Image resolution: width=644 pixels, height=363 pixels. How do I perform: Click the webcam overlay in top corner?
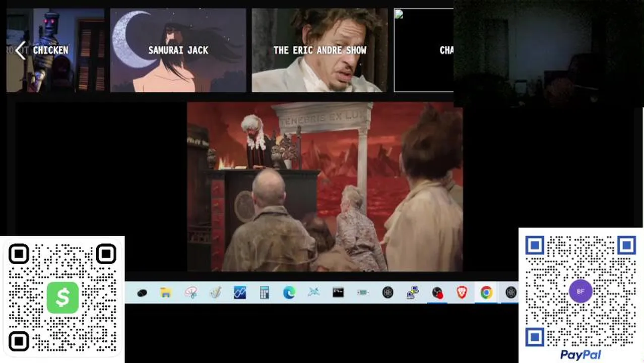click(549, 53)
